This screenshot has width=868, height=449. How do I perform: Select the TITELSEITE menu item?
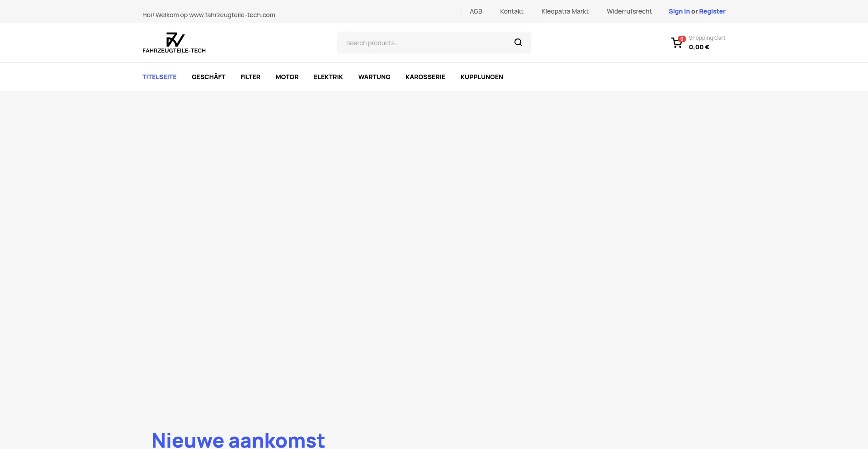click(x=159, y=77)
